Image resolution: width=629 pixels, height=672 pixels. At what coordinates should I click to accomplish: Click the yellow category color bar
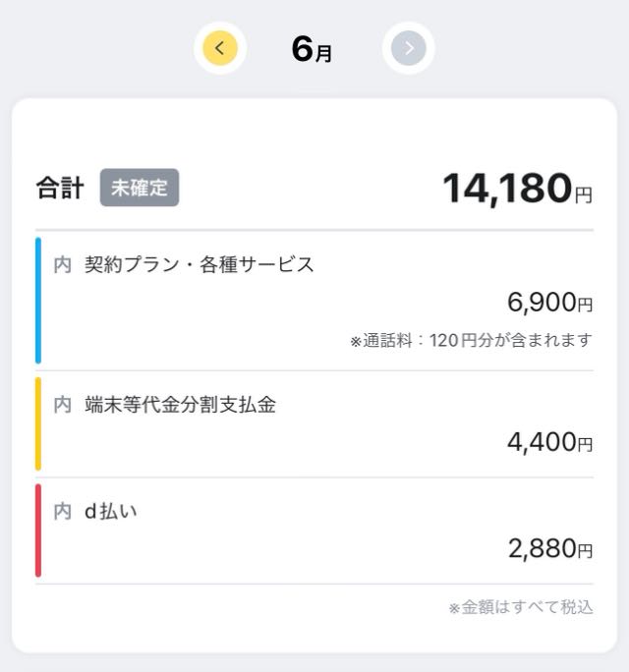click(38, 423)
